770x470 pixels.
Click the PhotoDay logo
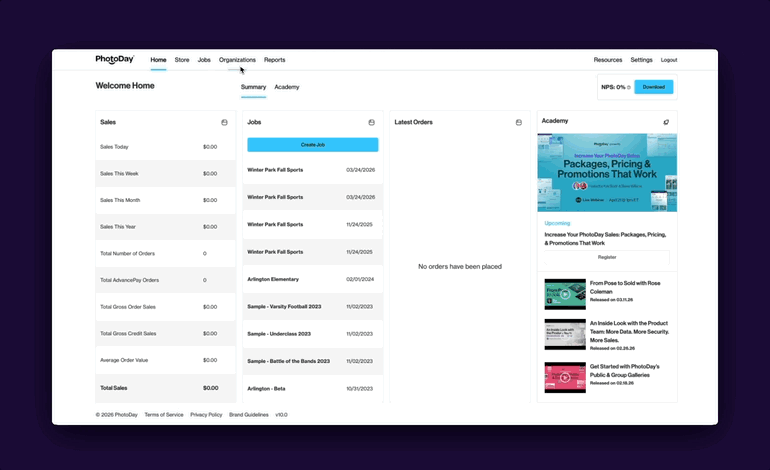tap(114, 59)
